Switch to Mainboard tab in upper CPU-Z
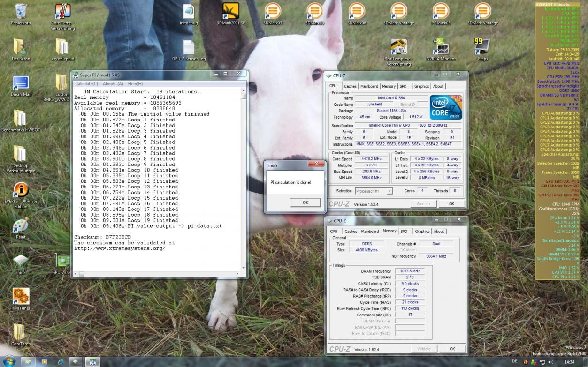The height and width of the screenshot is (367, 588). pyautogui.click(x=369, y=86)
